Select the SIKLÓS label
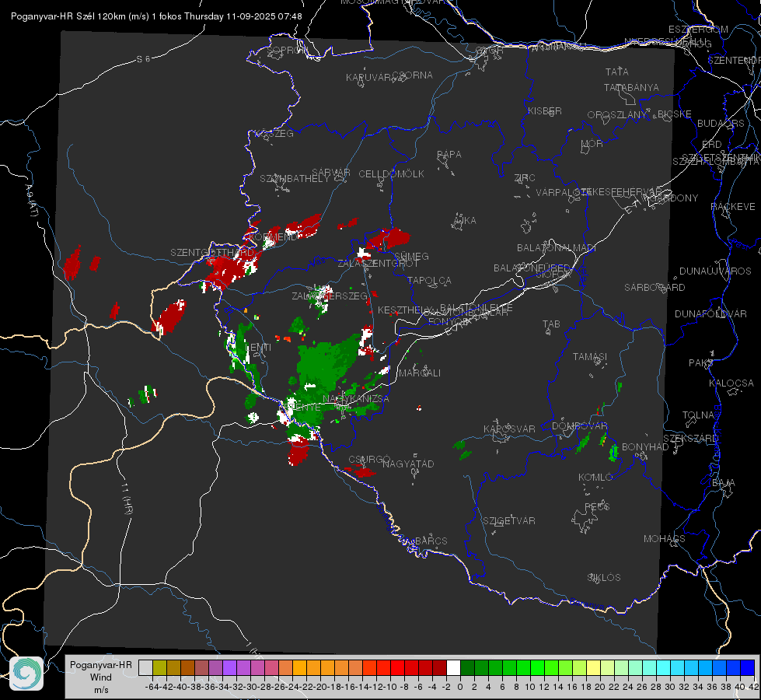Image resolution: width=761 pixels, height=700 pixels. [x=604, y=578]
